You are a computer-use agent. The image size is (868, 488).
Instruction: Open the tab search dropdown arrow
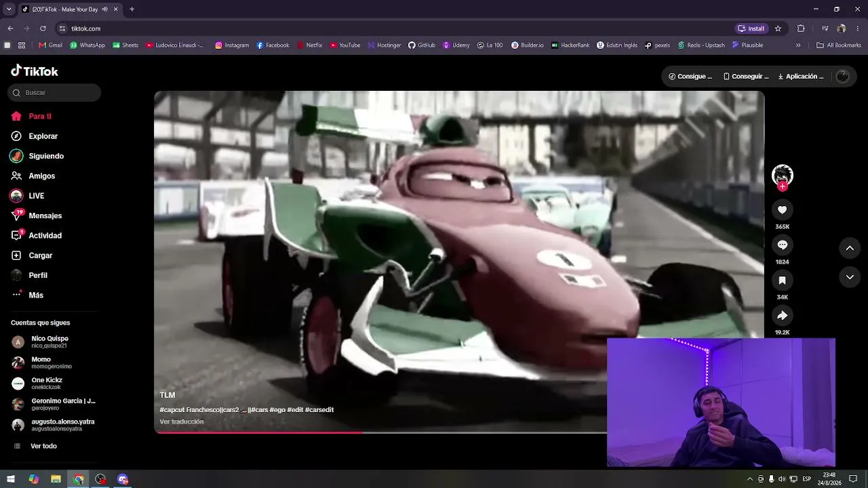point(9,9)
